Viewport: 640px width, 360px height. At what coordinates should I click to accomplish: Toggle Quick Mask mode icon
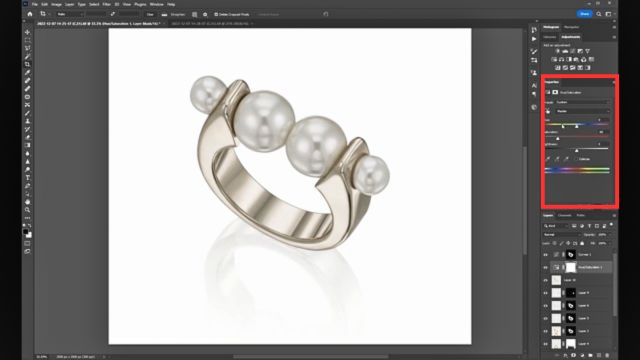tap(27, 243)
